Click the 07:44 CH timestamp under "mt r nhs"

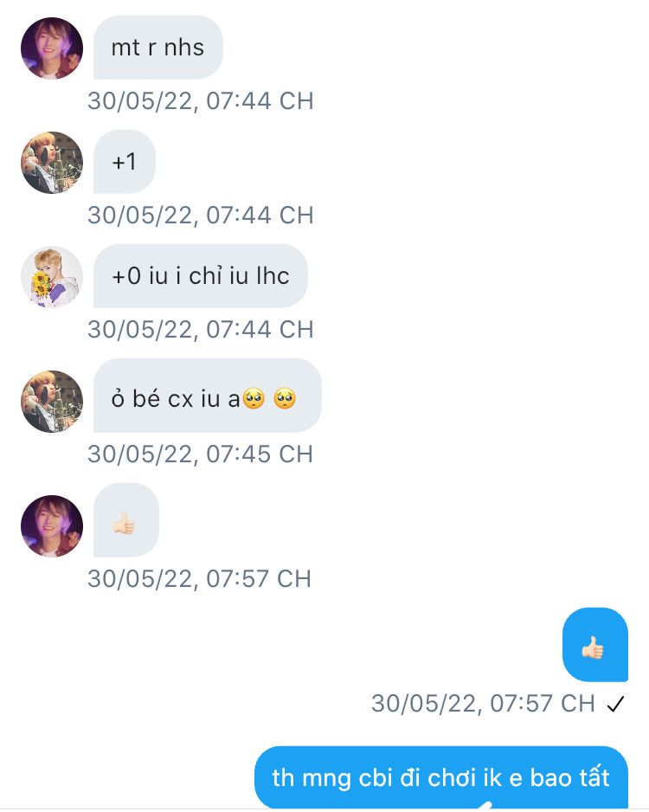tap(201, 100)
